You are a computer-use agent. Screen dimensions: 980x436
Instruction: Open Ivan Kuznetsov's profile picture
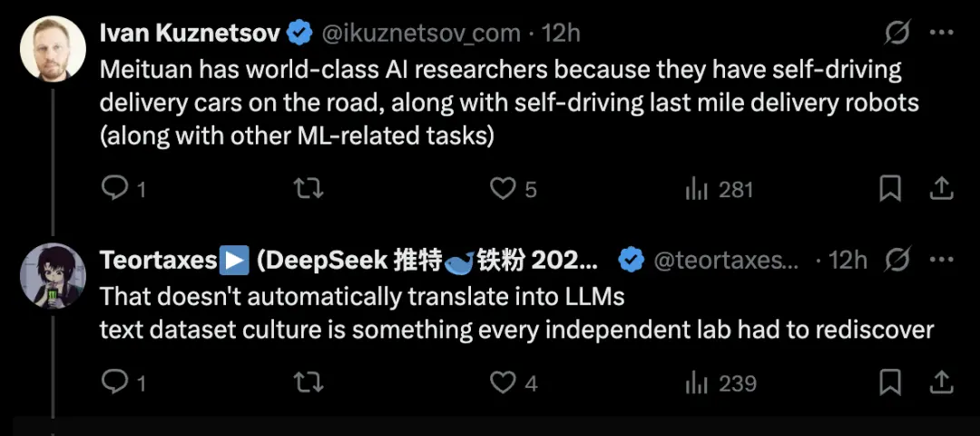(x=53, y=47)
